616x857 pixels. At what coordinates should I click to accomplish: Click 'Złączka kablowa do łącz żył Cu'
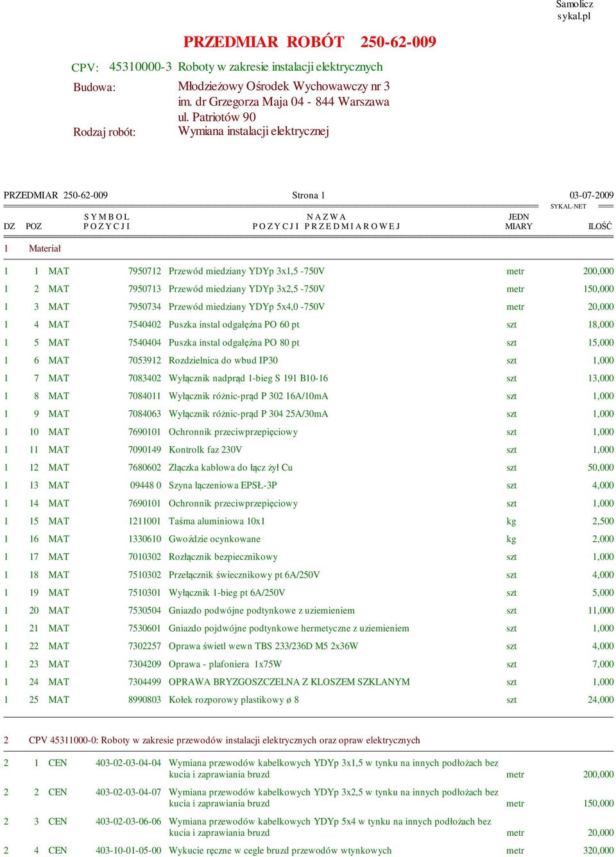pos(230,467)
